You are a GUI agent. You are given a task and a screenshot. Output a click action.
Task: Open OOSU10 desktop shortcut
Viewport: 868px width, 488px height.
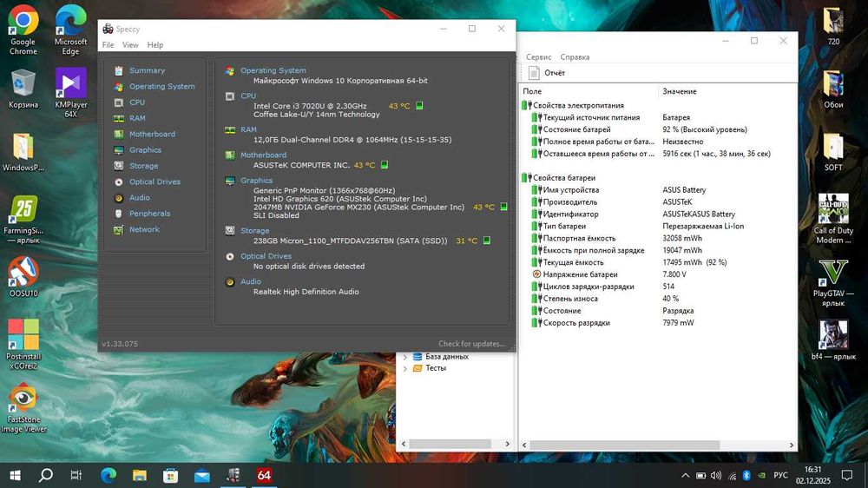click(x=23, y=277)
